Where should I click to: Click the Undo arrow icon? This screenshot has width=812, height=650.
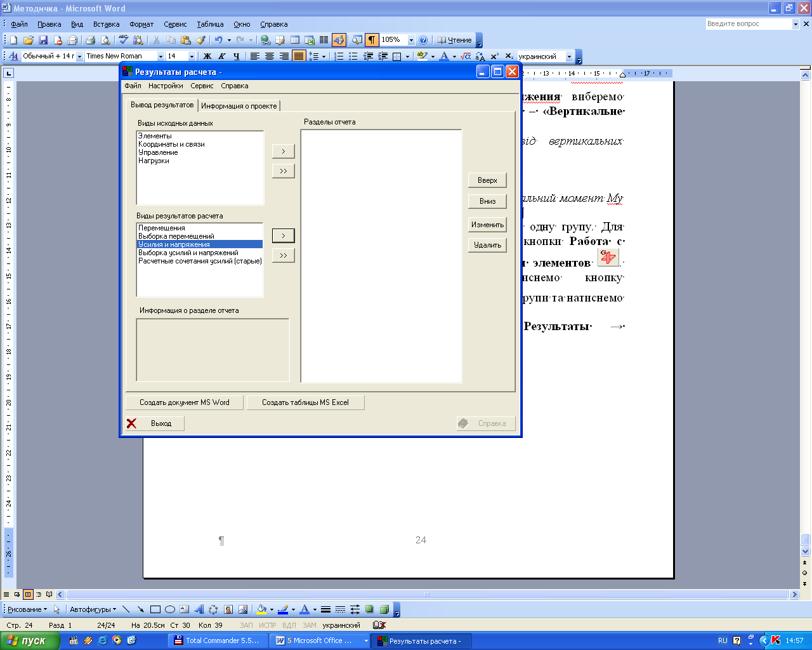point(218,40)
